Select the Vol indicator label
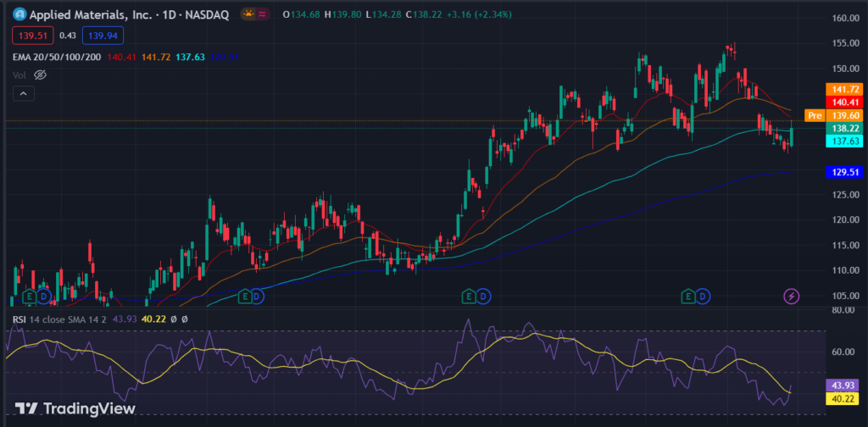This screenshot has width=868, height=427. [x=19, y=75]
